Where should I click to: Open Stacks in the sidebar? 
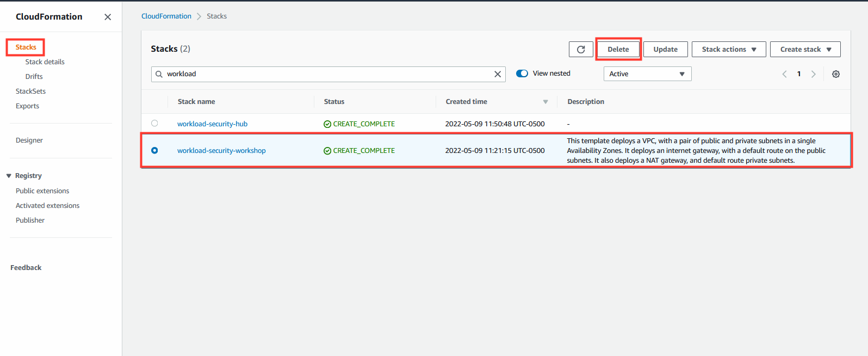click(x=26, y=47)
